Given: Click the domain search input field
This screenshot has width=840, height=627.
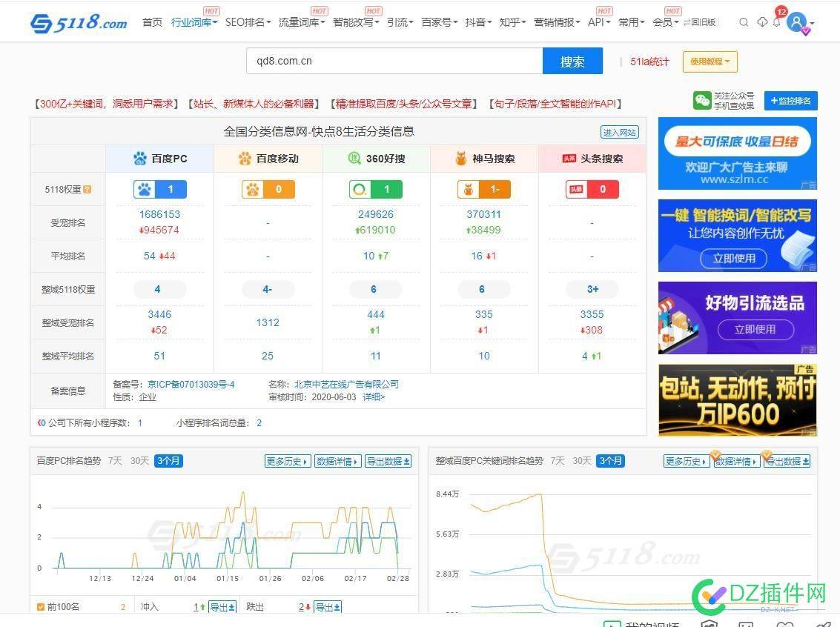Looking at the screenshot, I should 395,61.
